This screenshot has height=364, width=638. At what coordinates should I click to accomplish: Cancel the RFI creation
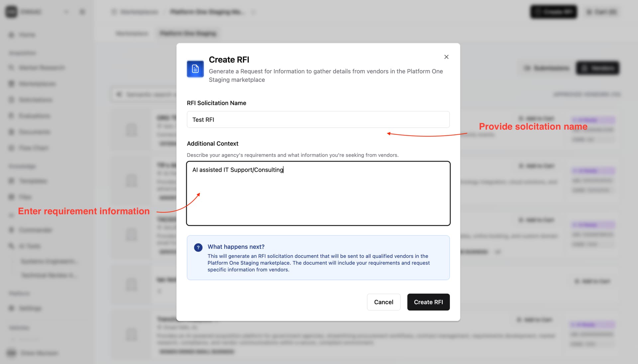pos(383,302)
